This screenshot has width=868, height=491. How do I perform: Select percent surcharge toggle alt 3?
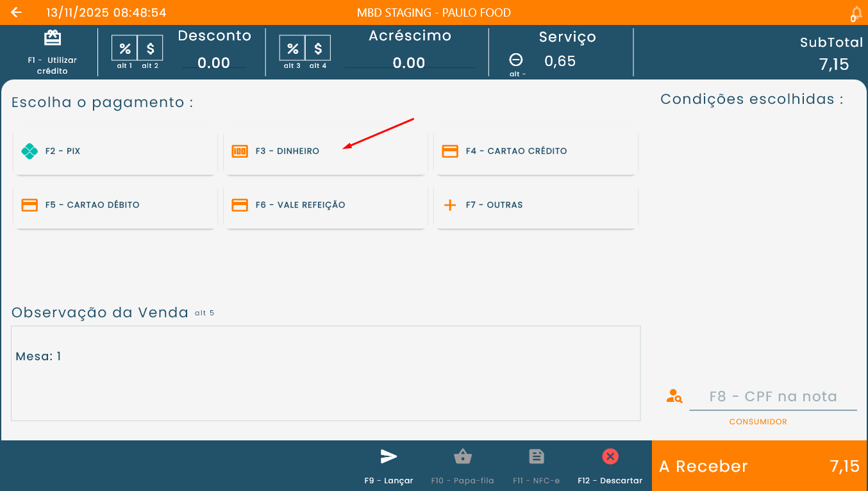coord(292,49)
